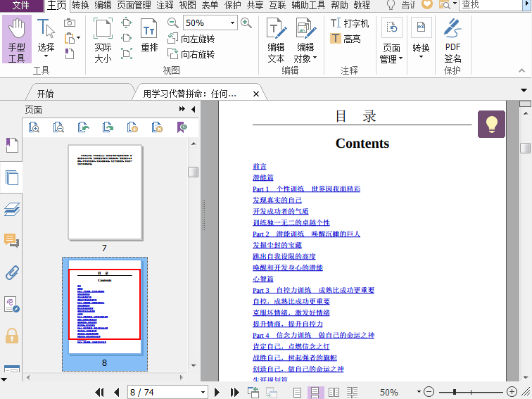Open the digital signatures panel icon
This screenshot has height=399, width=532.
(12, 304)
